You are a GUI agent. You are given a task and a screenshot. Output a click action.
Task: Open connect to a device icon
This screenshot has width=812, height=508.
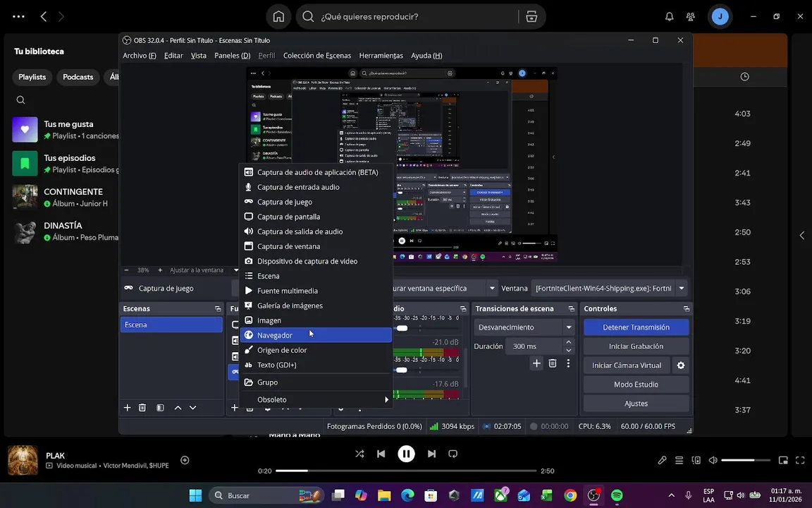[x=696, y=460]
